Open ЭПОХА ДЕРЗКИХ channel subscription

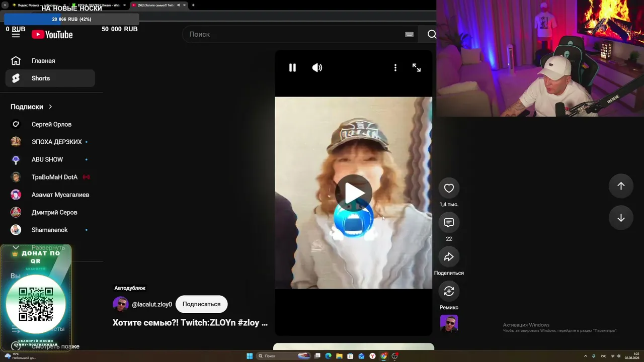(50, 142)
